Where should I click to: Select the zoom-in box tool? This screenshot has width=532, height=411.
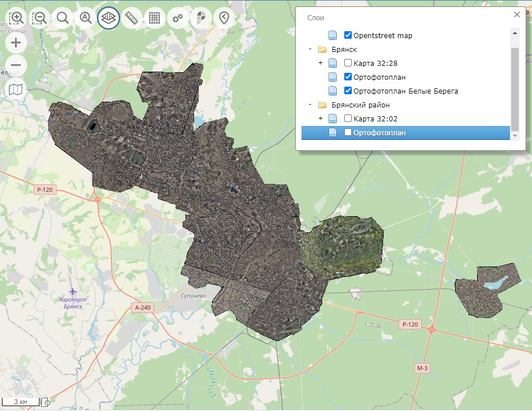17,18
